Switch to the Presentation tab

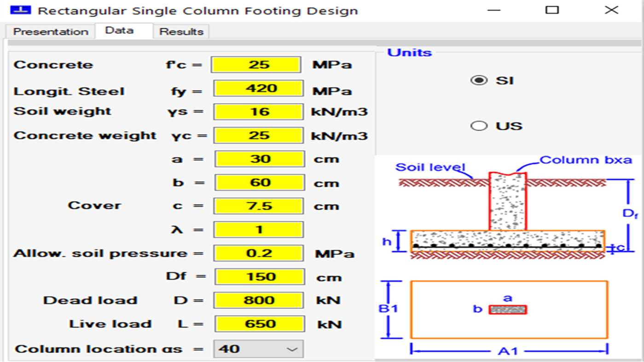click(50, 31)
